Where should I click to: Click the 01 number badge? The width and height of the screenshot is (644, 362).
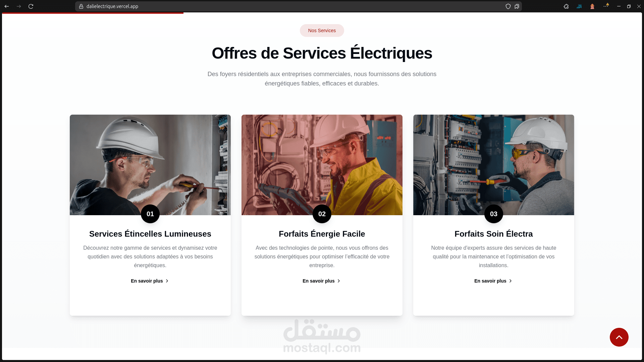pyautogui.click(x=150, y=214)
